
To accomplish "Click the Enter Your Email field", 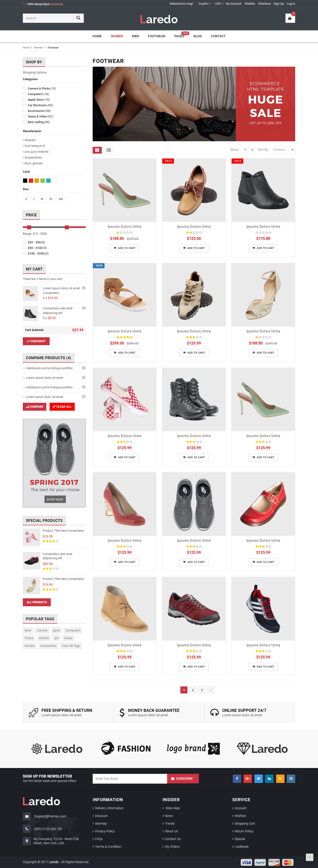I will (x=130, y=778).
